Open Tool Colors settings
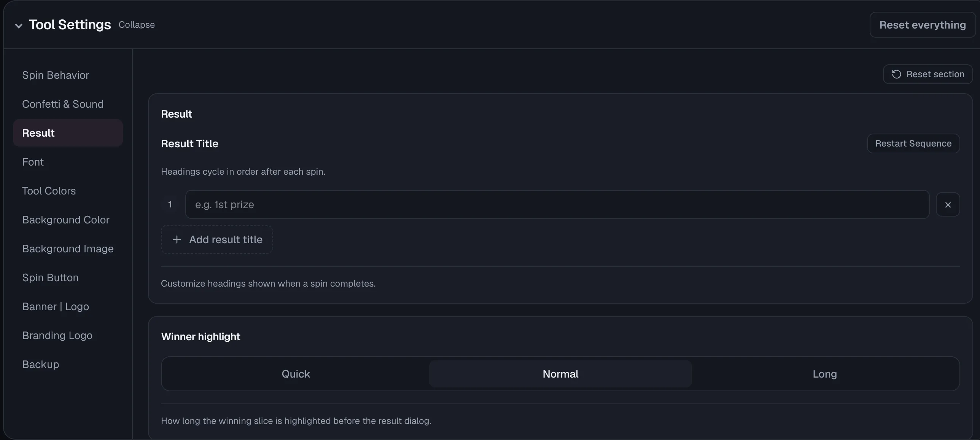 pos(68,191)
